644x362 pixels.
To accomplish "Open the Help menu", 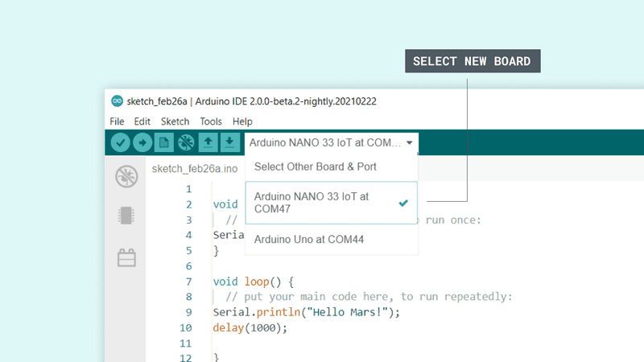I will (x=242, y=121).
